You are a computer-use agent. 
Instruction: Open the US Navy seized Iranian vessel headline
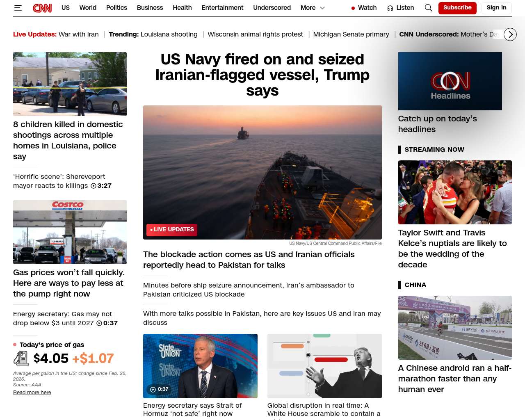262,75
